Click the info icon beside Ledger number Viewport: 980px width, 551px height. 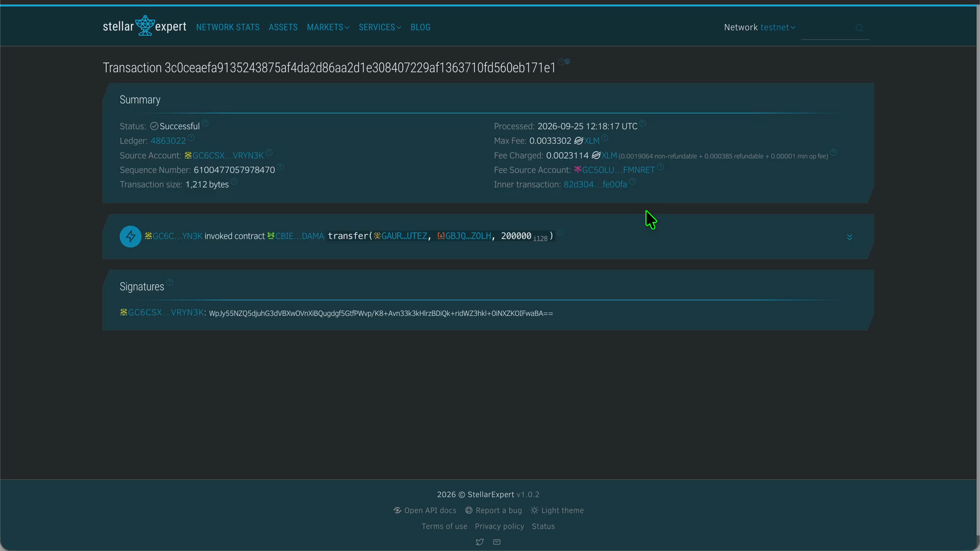coord(191,138)
